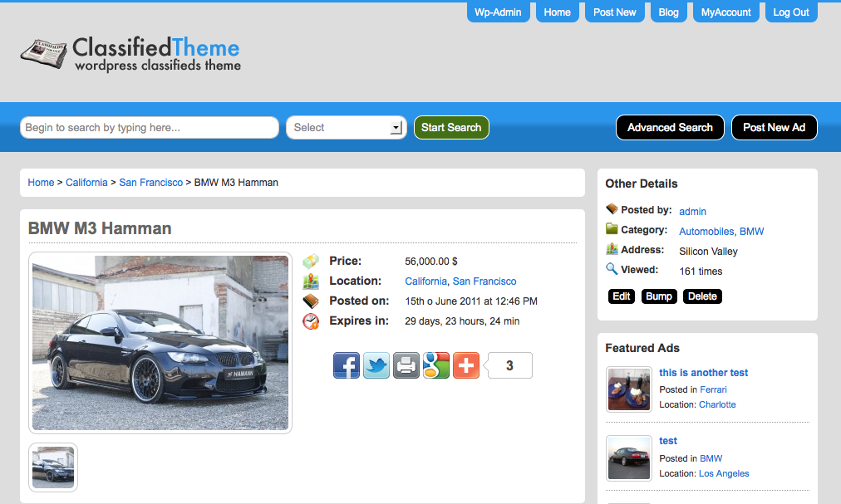Edit this ad
Image resolution: width=841 pixels, height=504 pixels.
point(621,296)
